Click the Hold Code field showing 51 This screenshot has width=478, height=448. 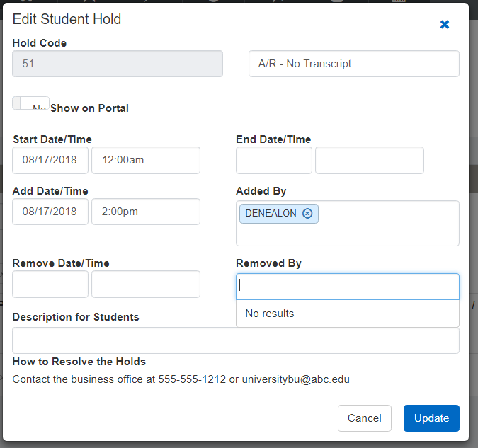click(118, 64)
